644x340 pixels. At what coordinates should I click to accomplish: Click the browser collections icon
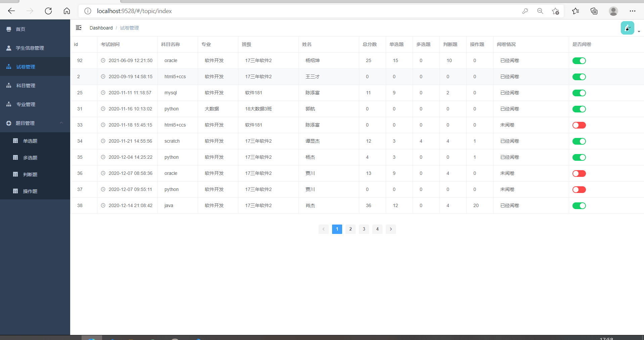coord(594,11)
